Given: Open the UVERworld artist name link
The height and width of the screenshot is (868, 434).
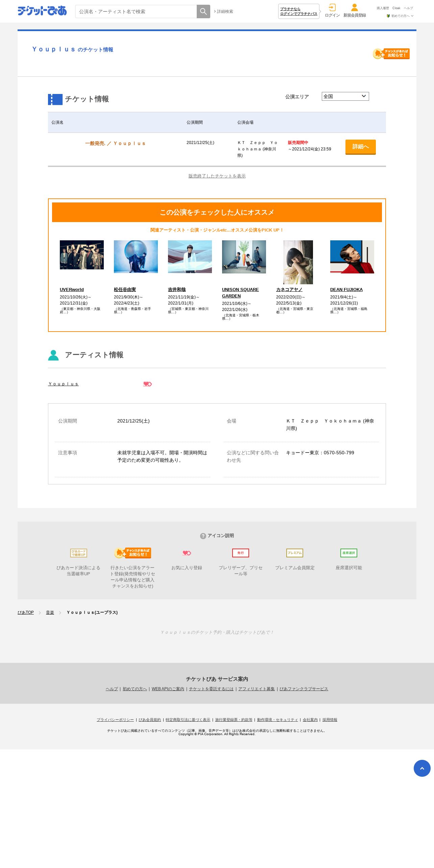Looking at the screenshot, I should click(72, 290).
